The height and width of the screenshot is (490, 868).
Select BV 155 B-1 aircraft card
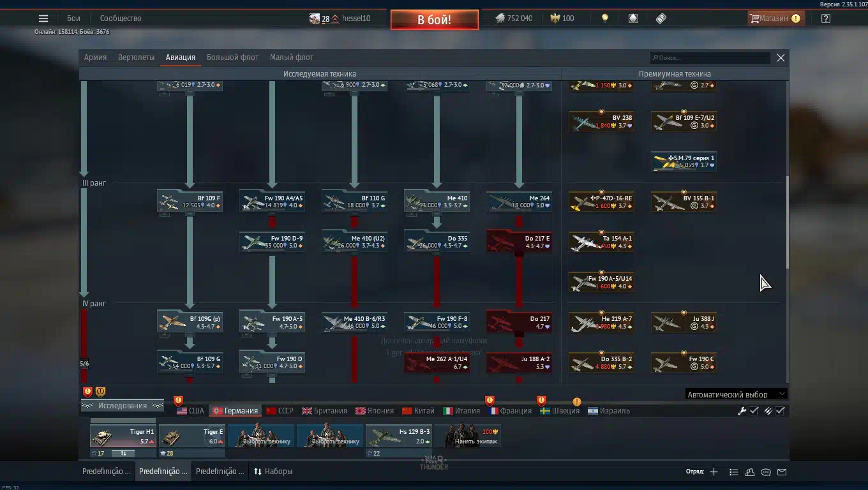(x=684, y=202)
